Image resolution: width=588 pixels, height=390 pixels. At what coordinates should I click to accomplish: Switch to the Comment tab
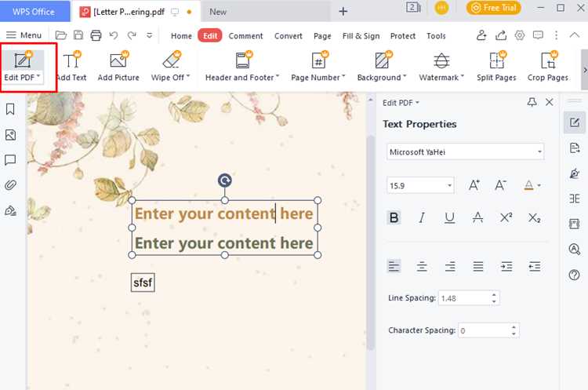[x=245, y=36]
